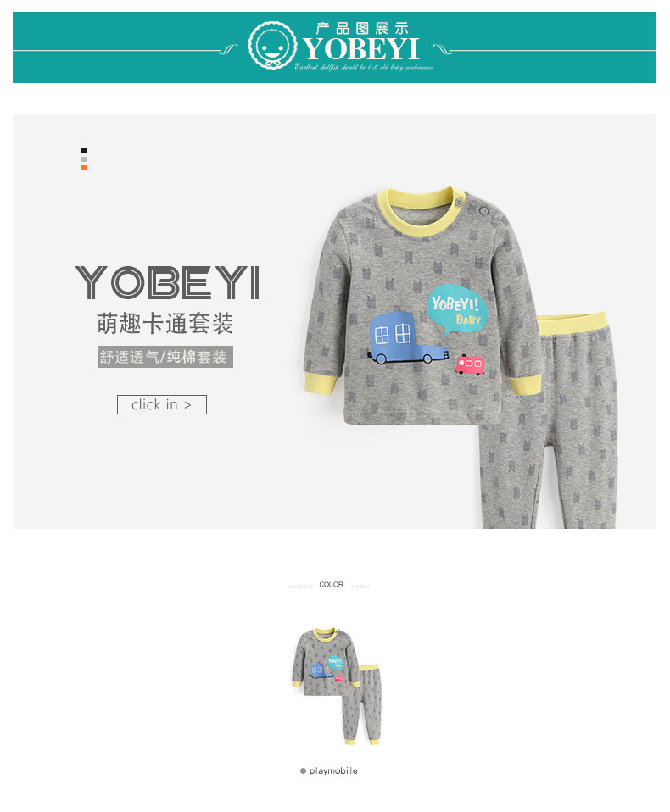
Task: Click the YOBEYI! BABY speech bubble
Action: [x=457, y=309]
